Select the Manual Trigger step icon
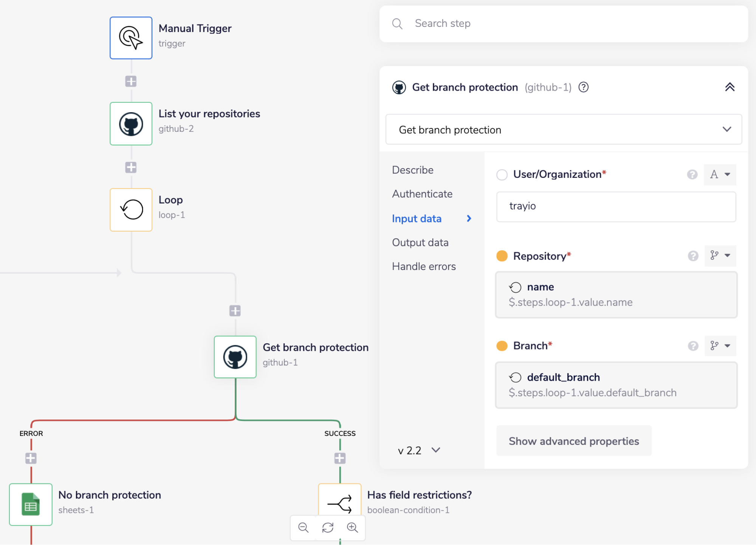 tap(131, 38)
